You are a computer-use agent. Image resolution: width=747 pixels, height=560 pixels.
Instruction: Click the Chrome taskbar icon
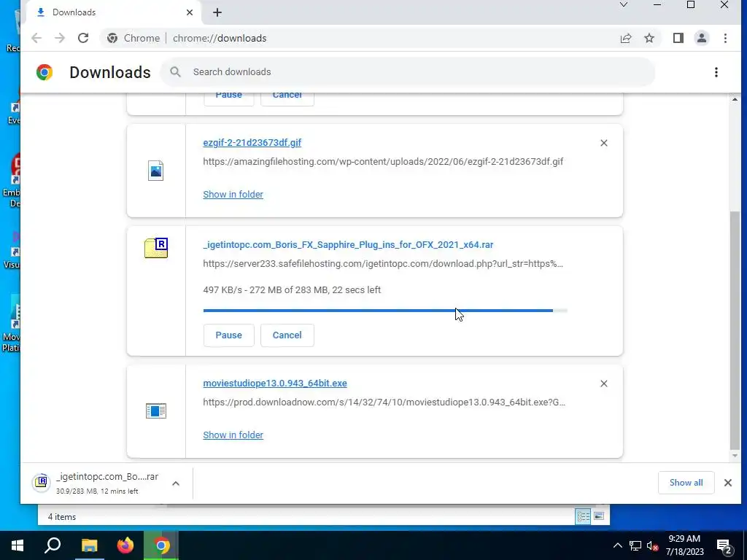pos(161,545)
